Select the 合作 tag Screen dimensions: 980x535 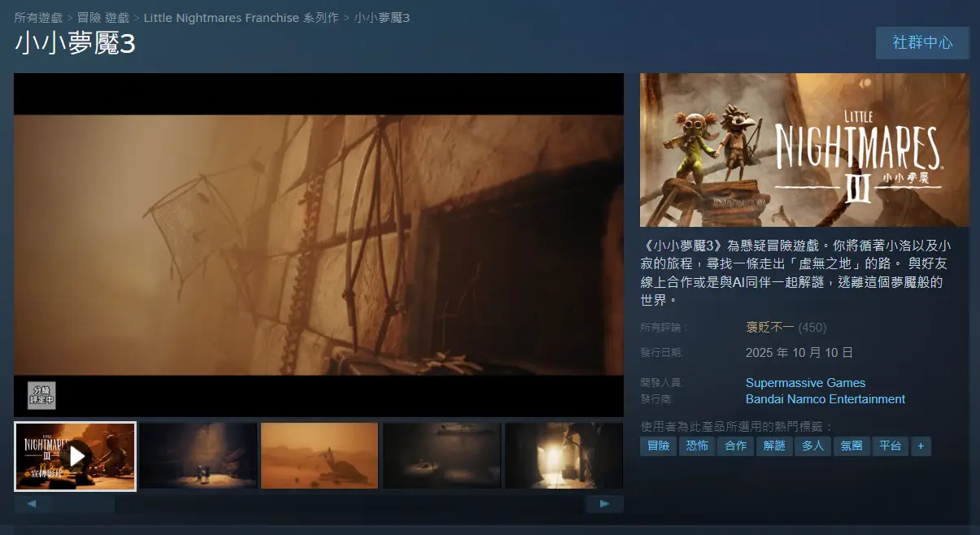pos(735,446)
